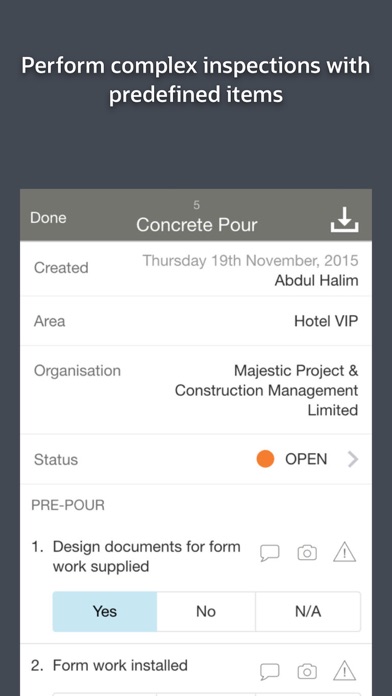Tap the orange status color dot

(x=265, y=459)
